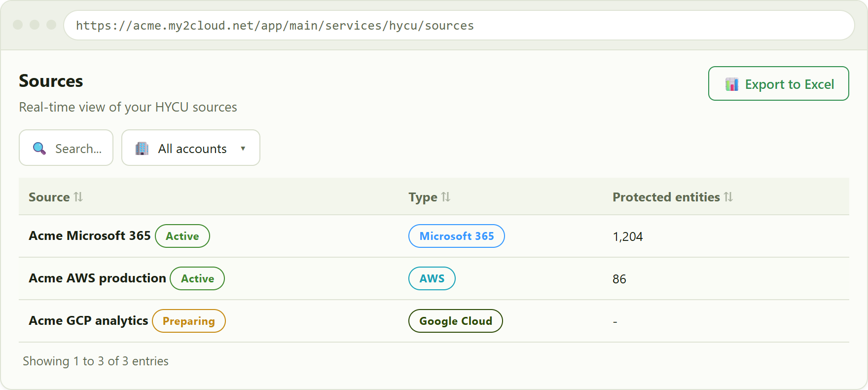
Task: Sort by Type column arrows icon
Action: 446,197
